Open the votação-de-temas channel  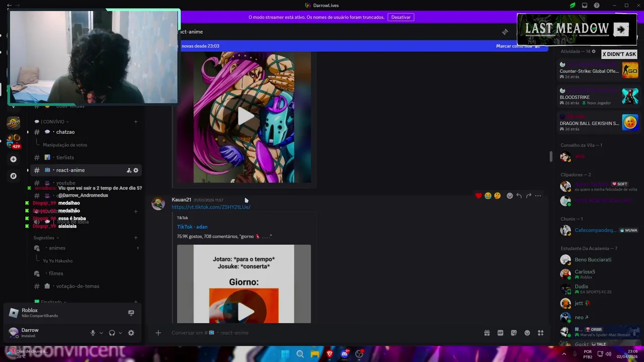tap(86, 286)
